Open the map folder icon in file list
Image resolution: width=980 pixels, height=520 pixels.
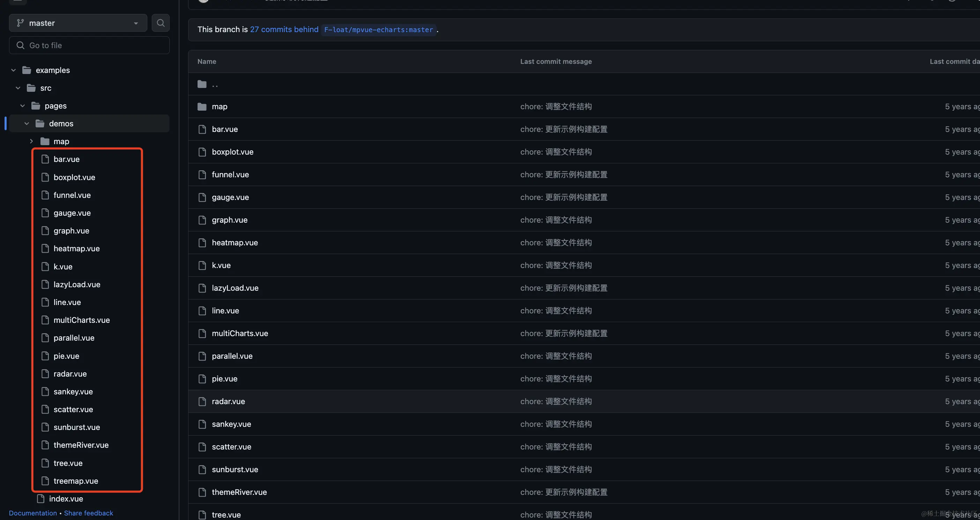[202, 106]
